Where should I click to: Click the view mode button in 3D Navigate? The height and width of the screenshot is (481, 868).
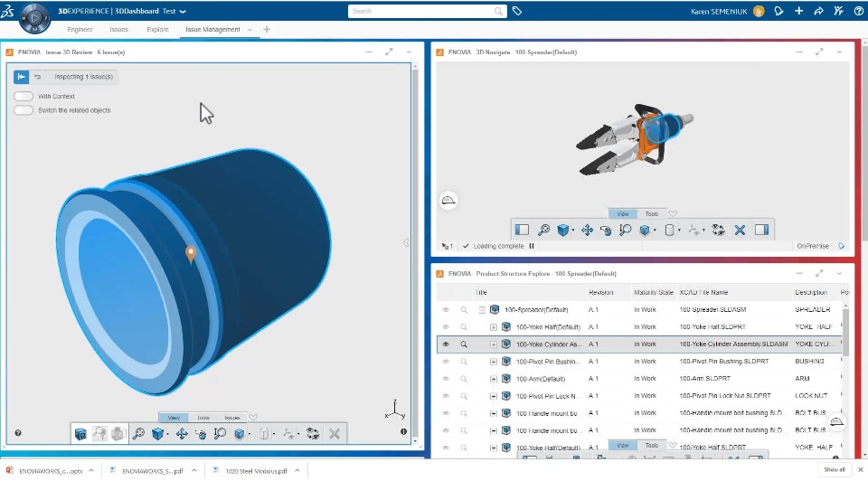pyautogui.click(x=448, y=201)
